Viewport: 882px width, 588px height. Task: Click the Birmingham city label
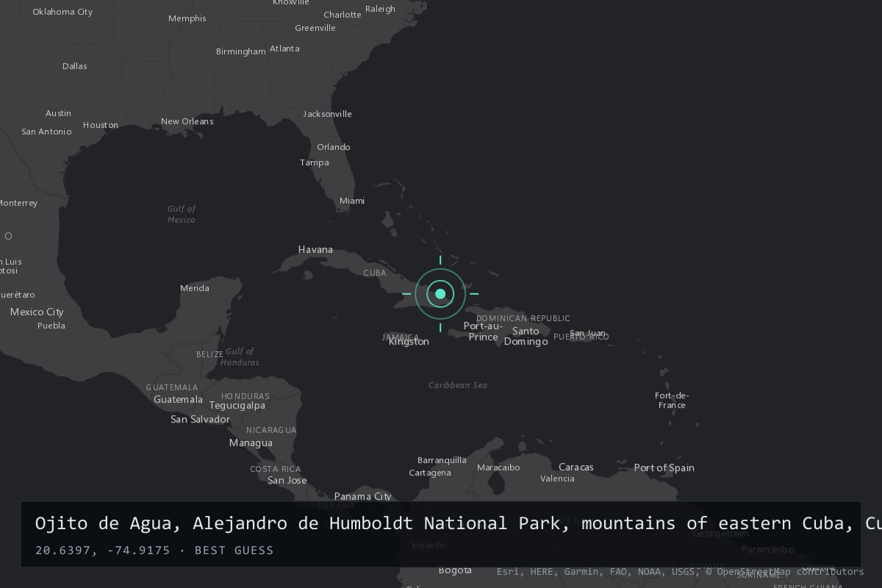[x=241, y=51]
